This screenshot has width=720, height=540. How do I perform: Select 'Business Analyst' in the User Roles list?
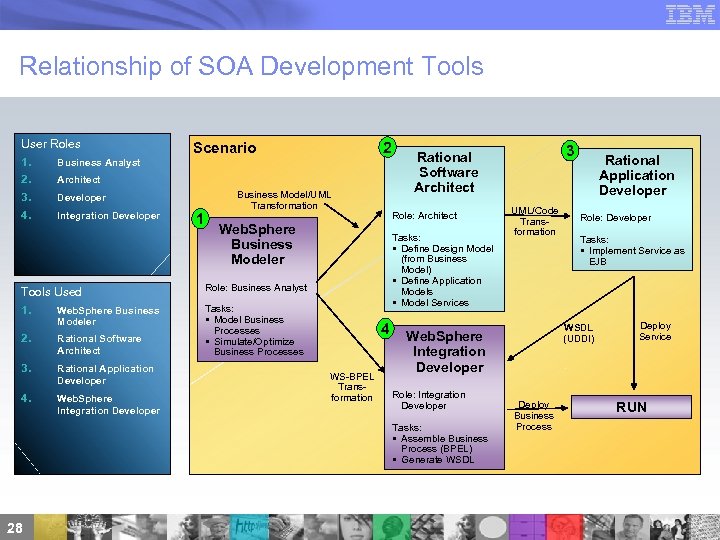click(x=99, y=163)
